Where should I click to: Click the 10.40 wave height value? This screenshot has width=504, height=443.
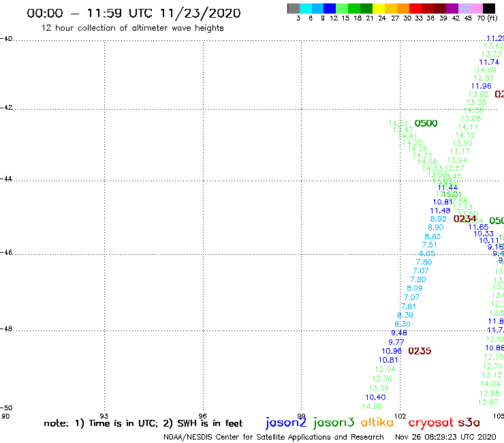pos(375,397)
